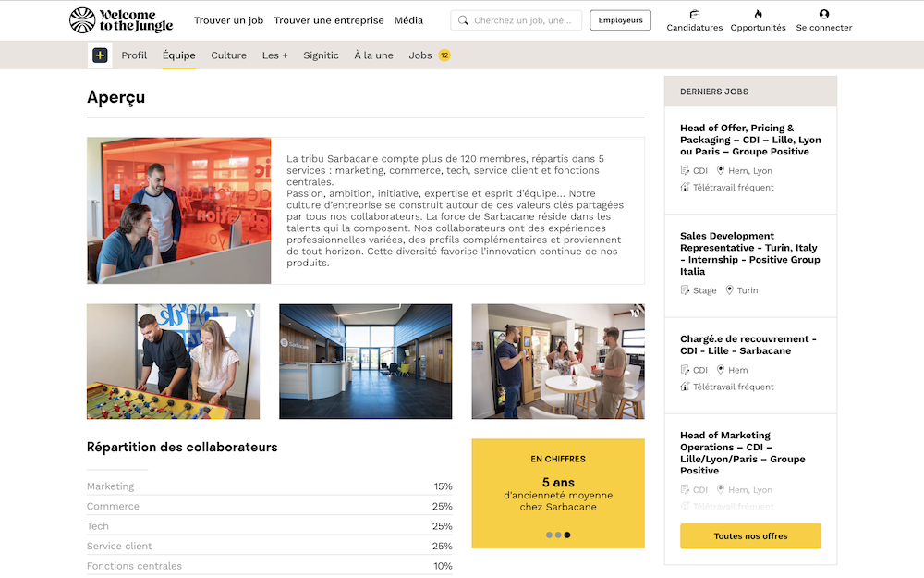Click the search magnifier icon

coord(464,20)
